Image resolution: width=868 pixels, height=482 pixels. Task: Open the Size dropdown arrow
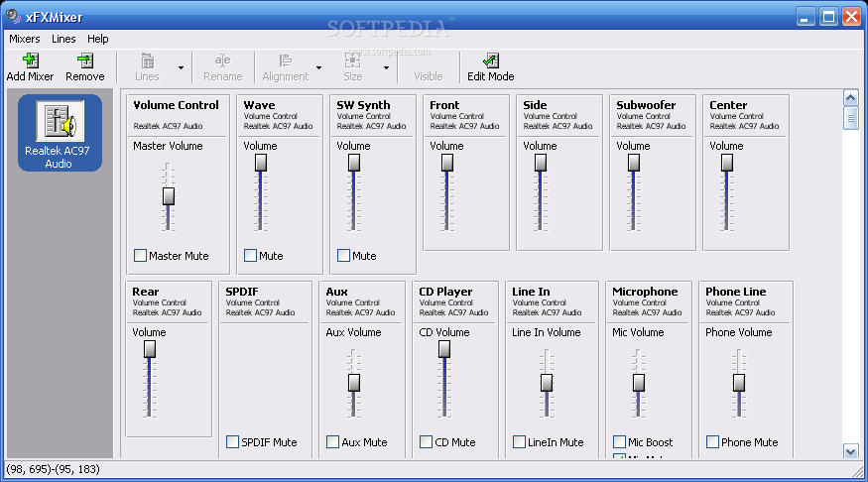tap(387, 67)
